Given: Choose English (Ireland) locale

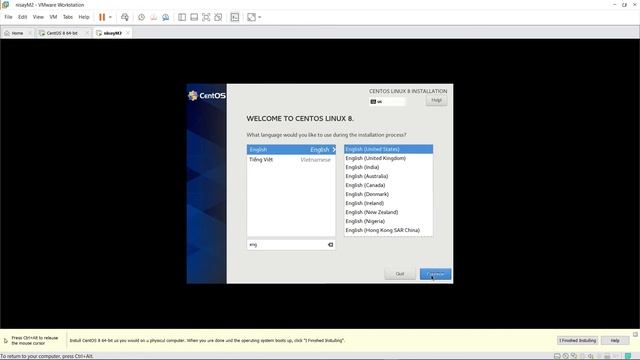Looking at the screenshot, I should tap(388, 203).
